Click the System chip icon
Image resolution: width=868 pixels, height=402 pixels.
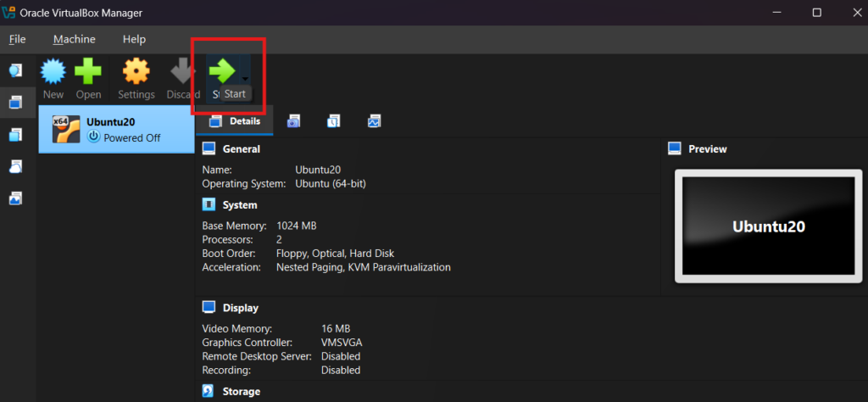209,205
